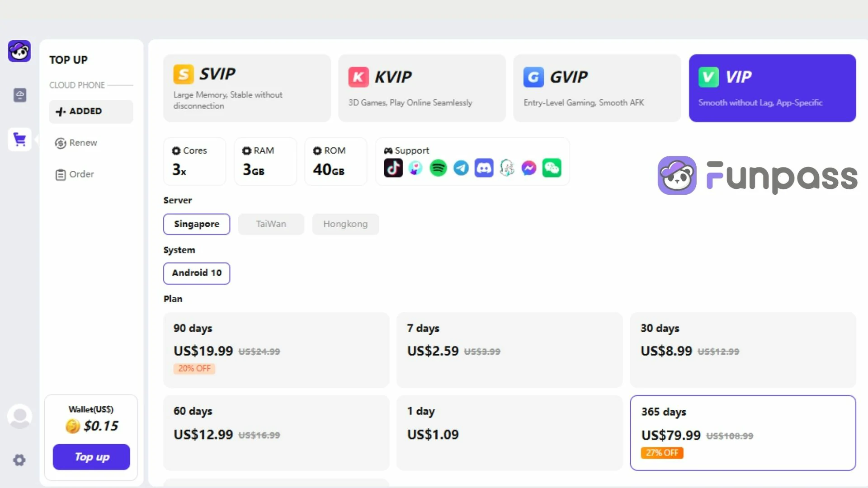The image size is (868, 488).
Task: Click the Order history item
Action: (81, 174)
